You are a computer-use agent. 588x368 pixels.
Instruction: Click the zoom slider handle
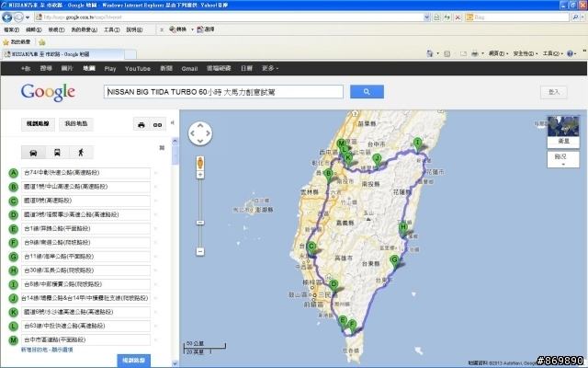[x=200, y=223]
